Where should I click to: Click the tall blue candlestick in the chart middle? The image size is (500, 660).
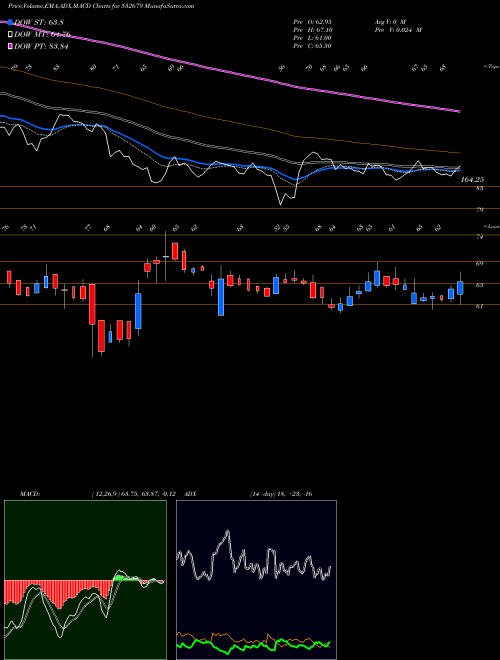[x=221, y=297]
